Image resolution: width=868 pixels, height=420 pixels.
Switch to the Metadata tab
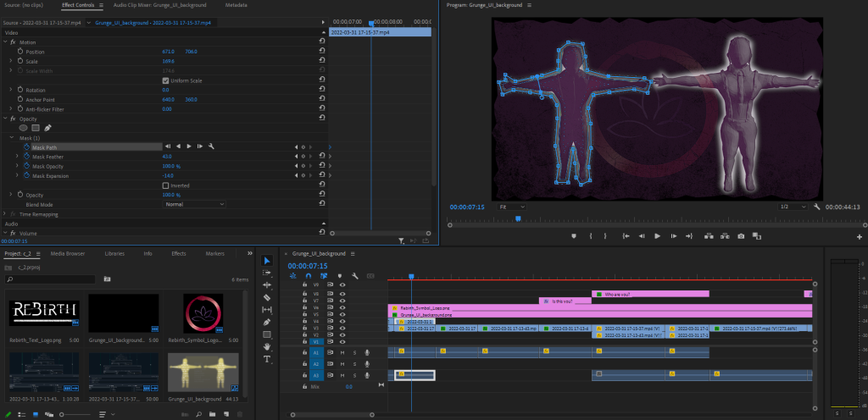click(x=236, y=5)
